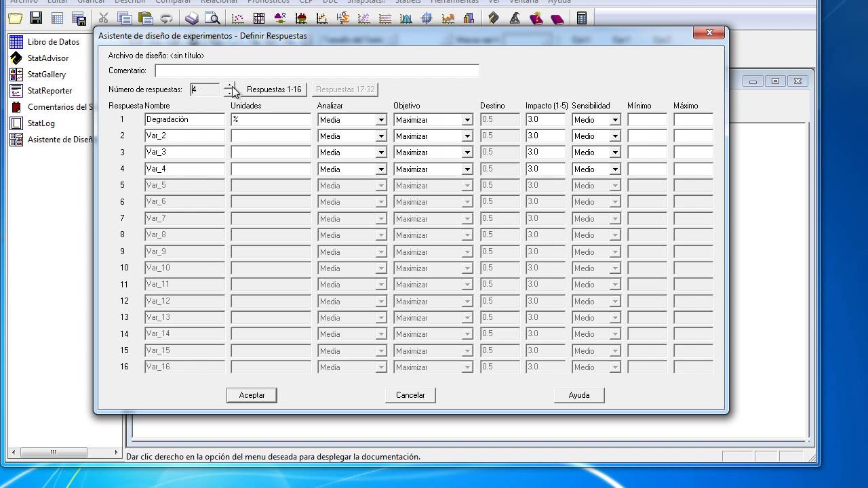Screen dimensions: 868x488
Task: Click Unidades field for Var_4
Action: pos(271,169)
